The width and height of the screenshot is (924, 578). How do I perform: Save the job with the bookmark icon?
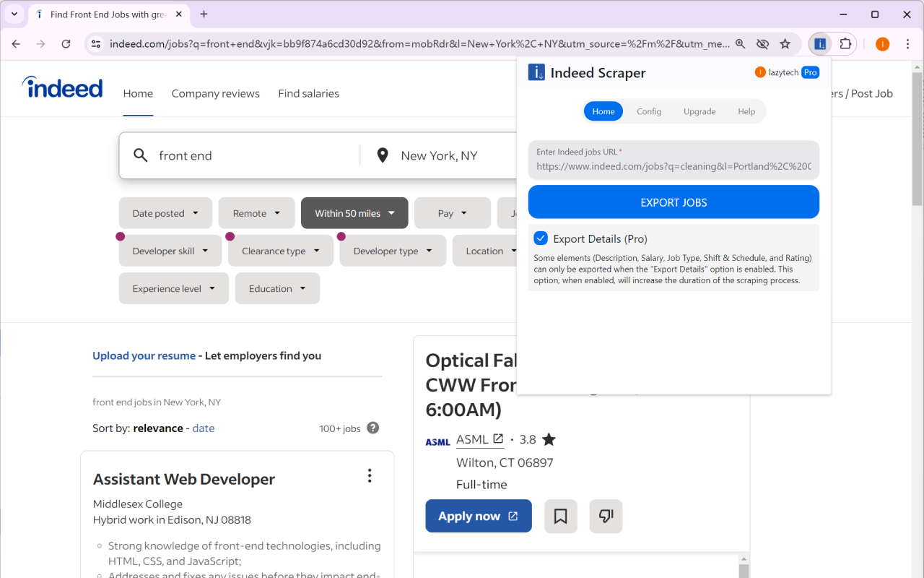(x=561, y=516)
